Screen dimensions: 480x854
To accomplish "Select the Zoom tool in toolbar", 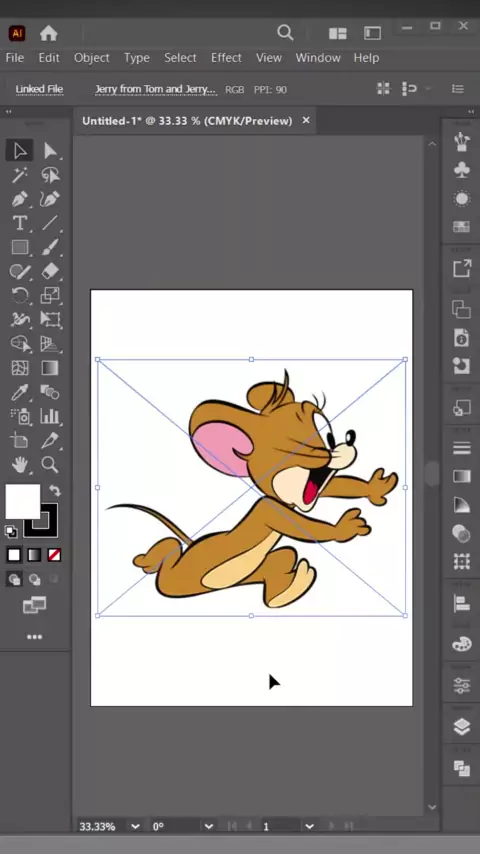I will click(x=50, y=465).
